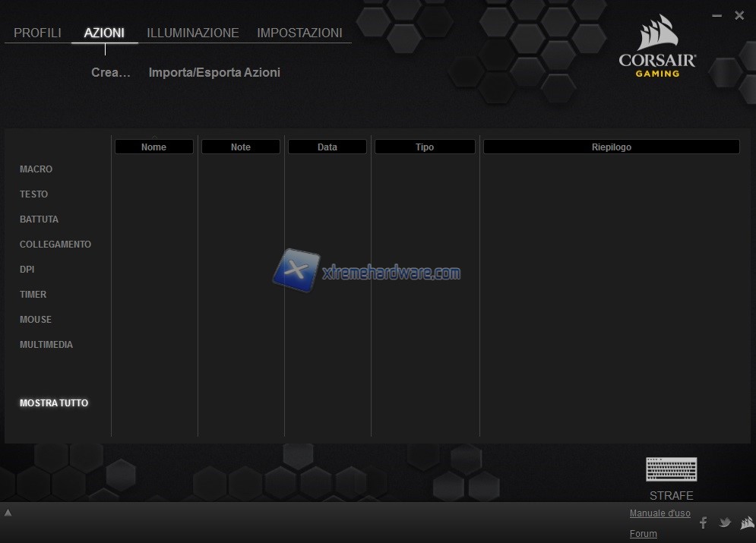Sort by the Nome column header

tap(153, 147)
